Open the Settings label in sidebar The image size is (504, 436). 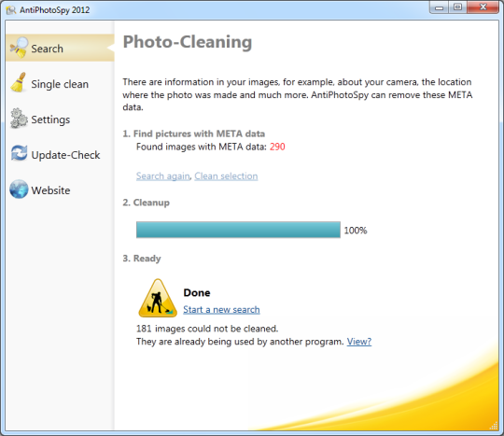[x=50, y=120]
